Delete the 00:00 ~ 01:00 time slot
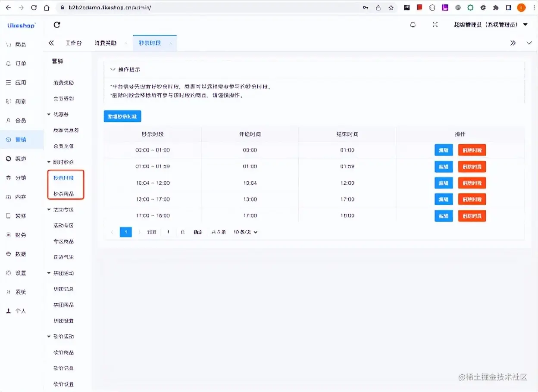Image resolution: width=538 pixels, height=392 pixels. (x=472, y=150)
